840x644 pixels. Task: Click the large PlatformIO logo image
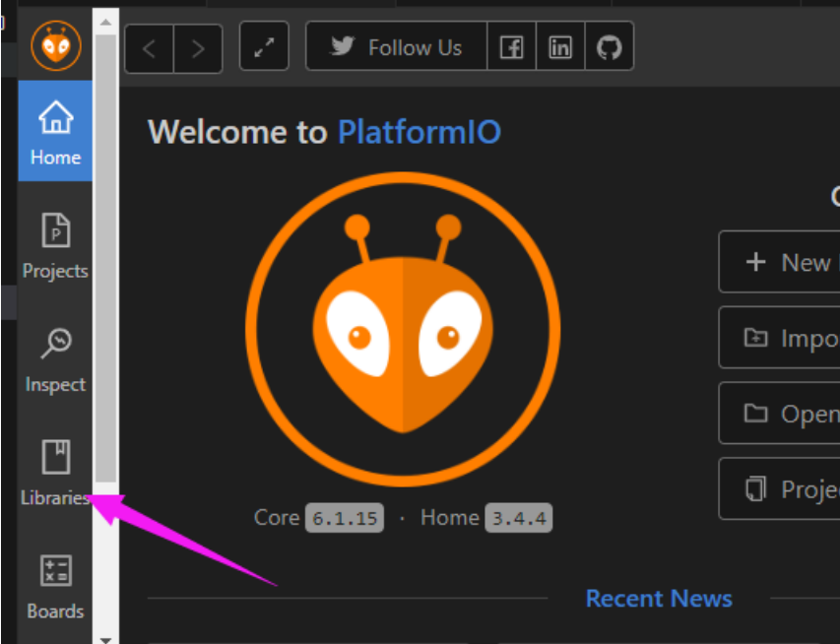point(403,329)
